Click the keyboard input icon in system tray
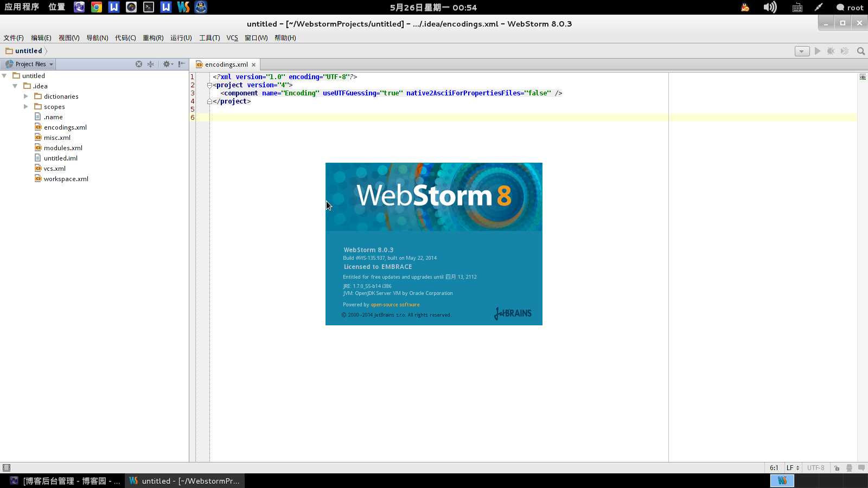The width and height of the screenshot is (868, 488). [797, 8]
